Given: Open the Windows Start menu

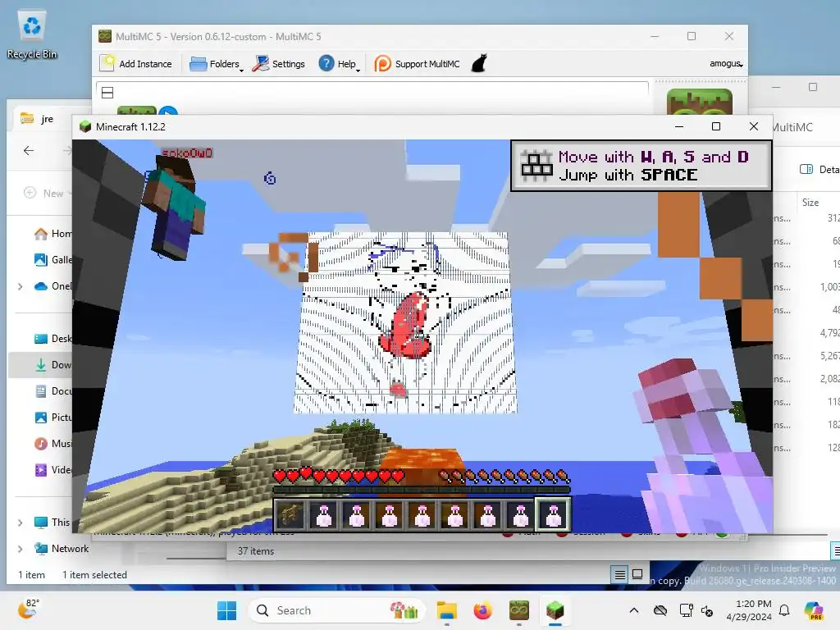Looking at the screenshot, I should pos(226,610).
